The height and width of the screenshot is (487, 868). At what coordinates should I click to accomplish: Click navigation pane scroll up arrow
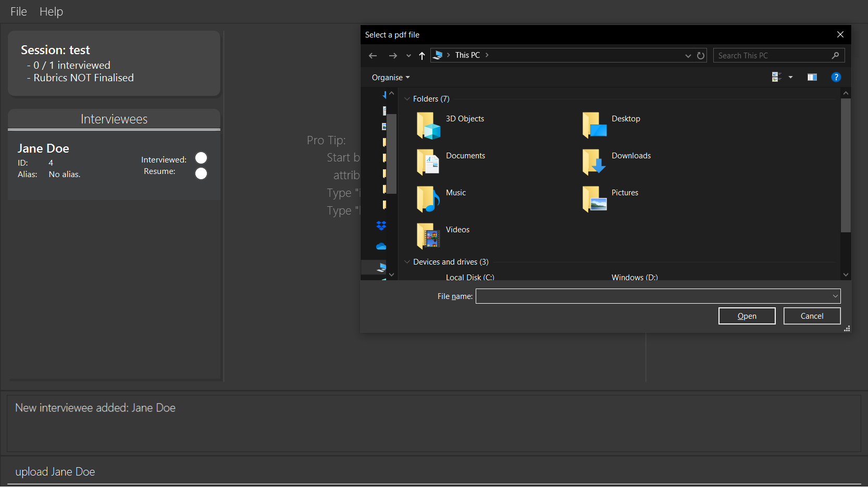point(391,94)
